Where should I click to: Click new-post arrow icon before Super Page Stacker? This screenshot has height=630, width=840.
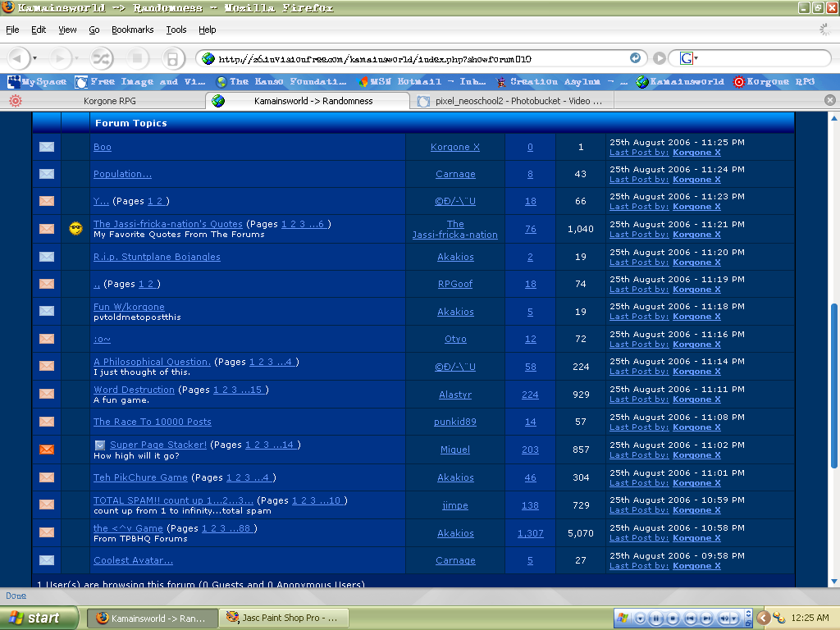pos(99,445)
